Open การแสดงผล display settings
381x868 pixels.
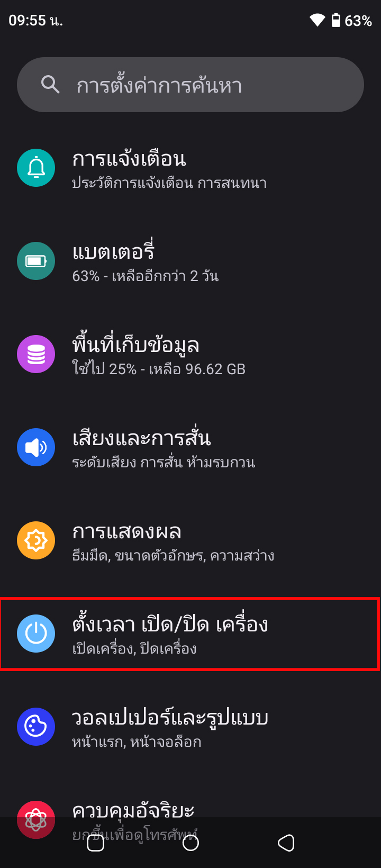point(190,541)
